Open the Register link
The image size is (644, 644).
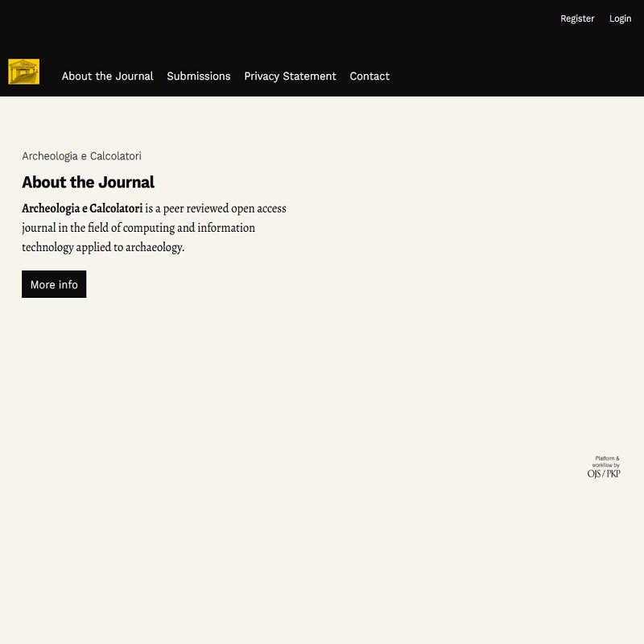coord(577,19)
